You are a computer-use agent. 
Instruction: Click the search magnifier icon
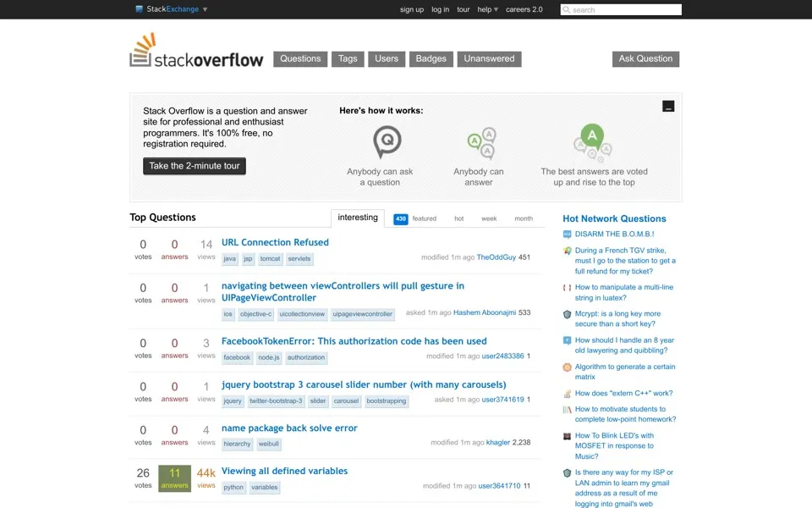[567, 10]
